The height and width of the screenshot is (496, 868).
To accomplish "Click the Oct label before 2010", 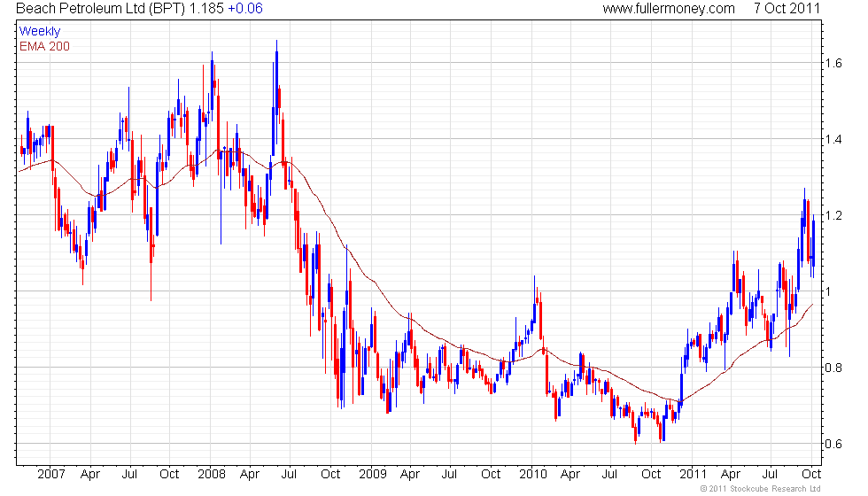I will [491, 475].
